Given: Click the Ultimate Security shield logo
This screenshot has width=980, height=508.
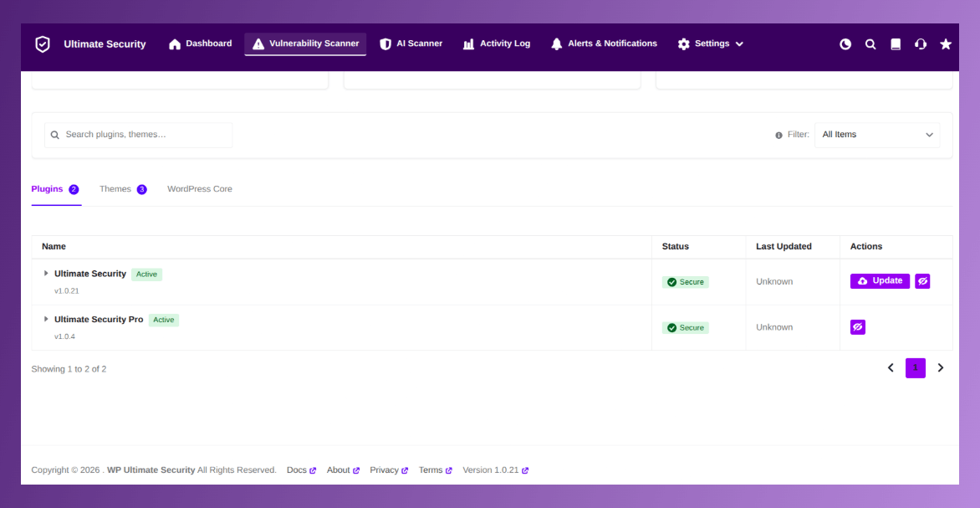Looking at the screenshot, I should click(43, 44).
